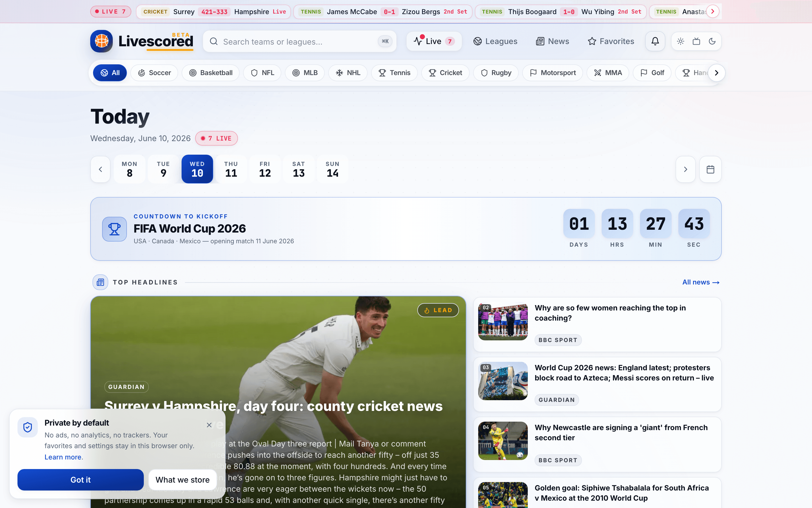
Task: Click the privacy shield icon
Action: tap(28, 427)
